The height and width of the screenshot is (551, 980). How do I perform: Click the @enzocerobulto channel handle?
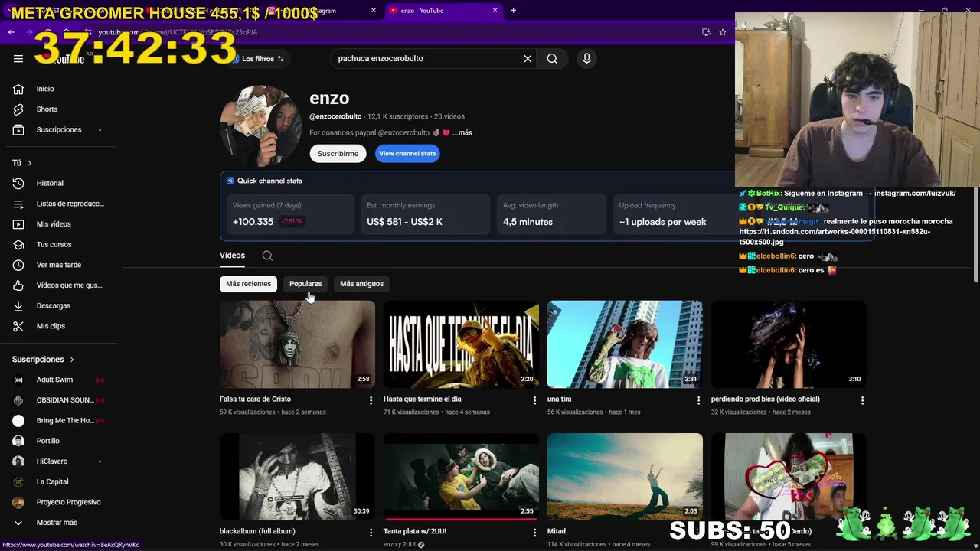coord(335,116)
